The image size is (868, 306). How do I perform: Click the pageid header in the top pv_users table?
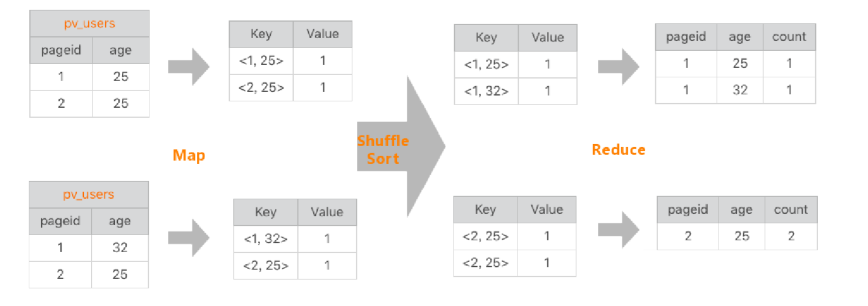tap(61, 50)
